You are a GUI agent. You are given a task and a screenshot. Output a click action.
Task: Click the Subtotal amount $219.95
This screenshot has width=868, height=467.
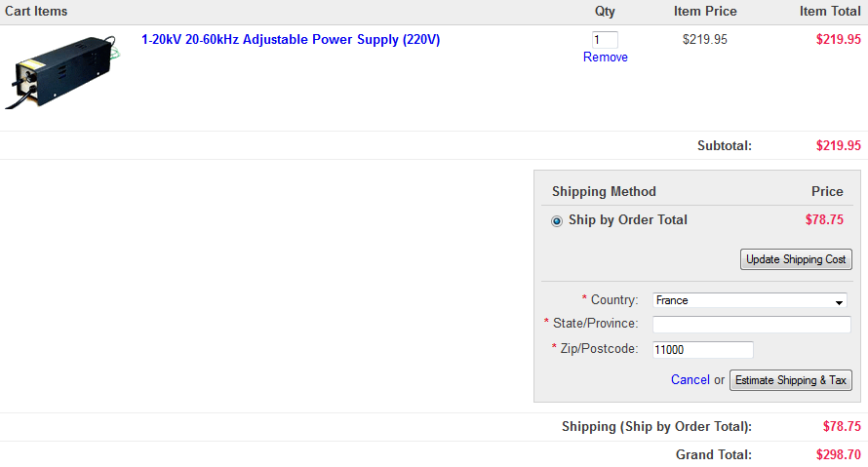coord(838,146)
